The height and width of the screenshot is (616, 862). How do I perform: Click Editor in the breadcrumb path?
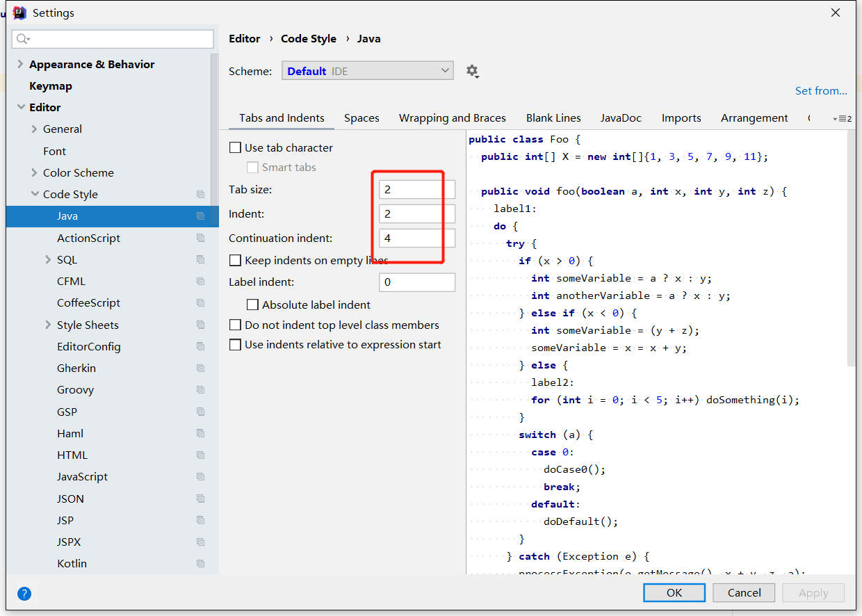tap(245, 39)
